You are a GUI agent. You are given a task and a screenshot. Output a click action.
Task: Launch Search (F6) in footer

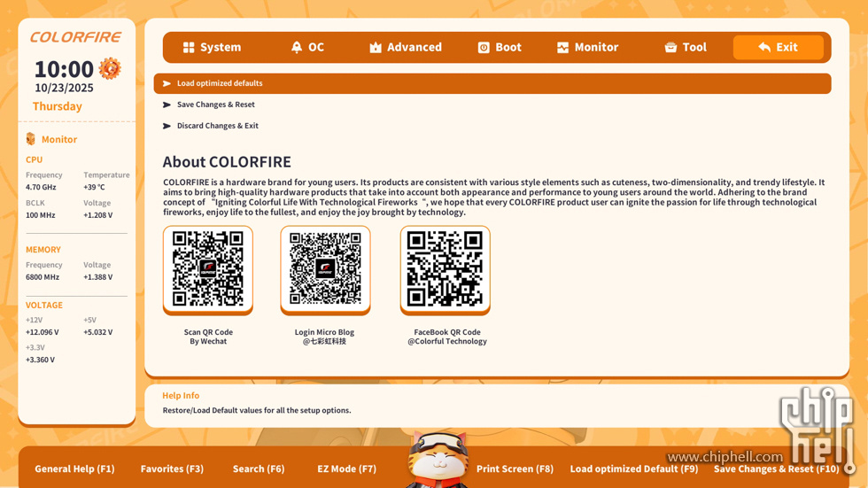coord(259,469)
